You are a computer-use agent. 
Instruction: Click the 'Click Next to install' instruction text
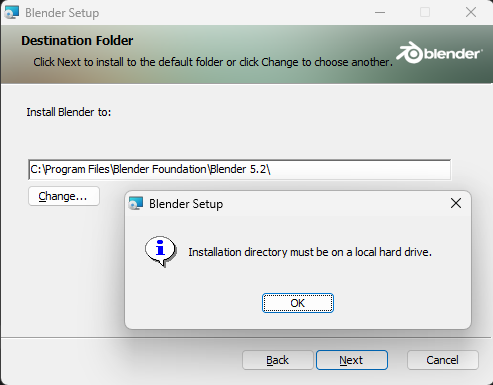point(213,62)
